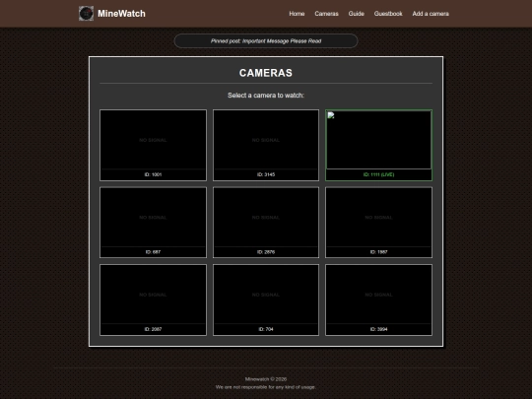Click the CAMERAS heading
Image resolution: width=532 pixels, height=399 pixels.
266,73
